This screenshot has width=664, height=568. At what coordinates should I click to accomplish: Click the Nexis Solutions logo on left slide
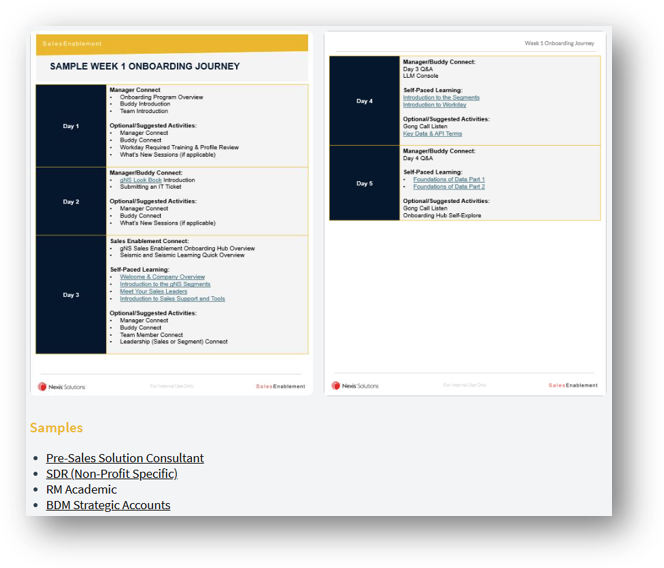62,387
